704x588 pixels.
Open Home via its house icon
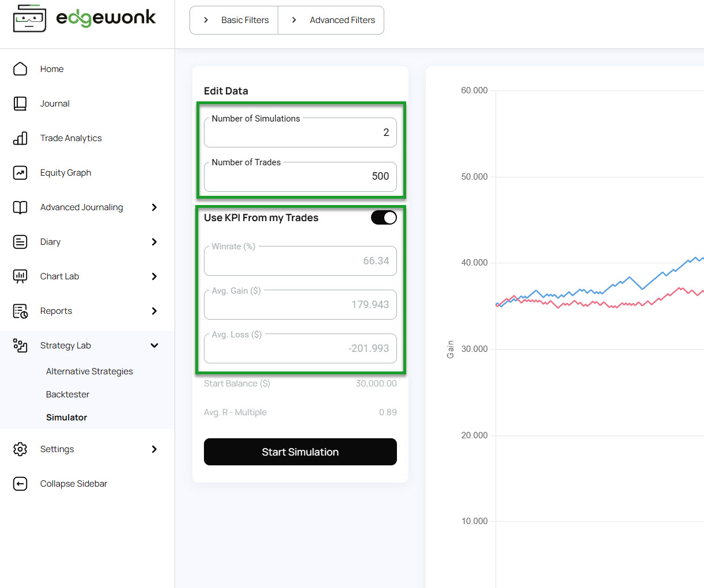20,69
